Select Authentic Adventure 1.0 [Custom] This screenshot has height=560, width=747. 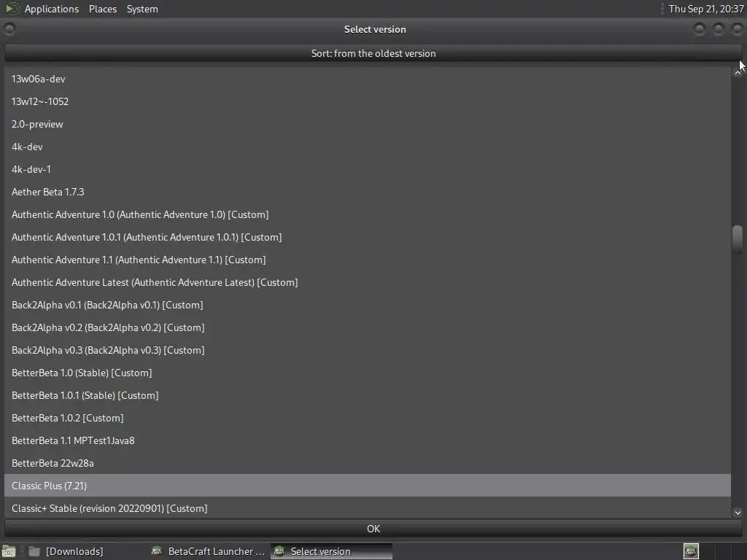(368, 215)
